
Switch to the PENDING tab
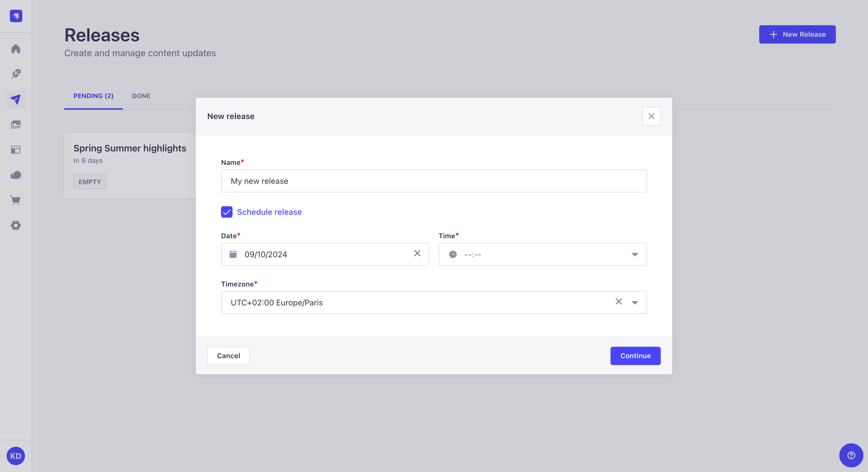point(94,95)
